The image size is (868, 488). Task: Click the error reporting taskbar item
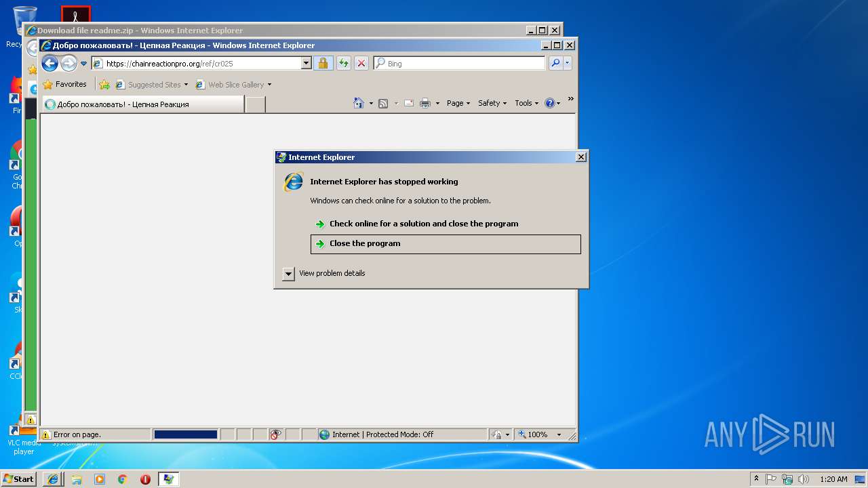pyautogui.click(x=168, y=479)
